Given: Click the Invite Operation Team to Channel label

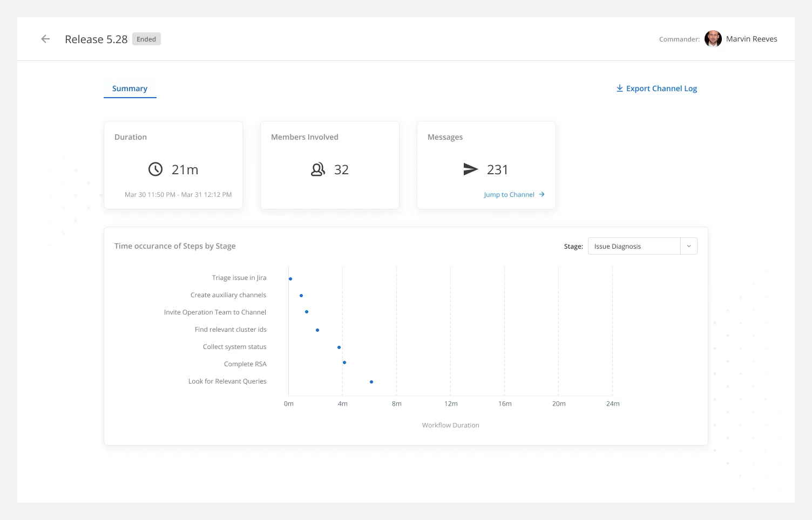Looking at the screenshot, I should (215, 312).
